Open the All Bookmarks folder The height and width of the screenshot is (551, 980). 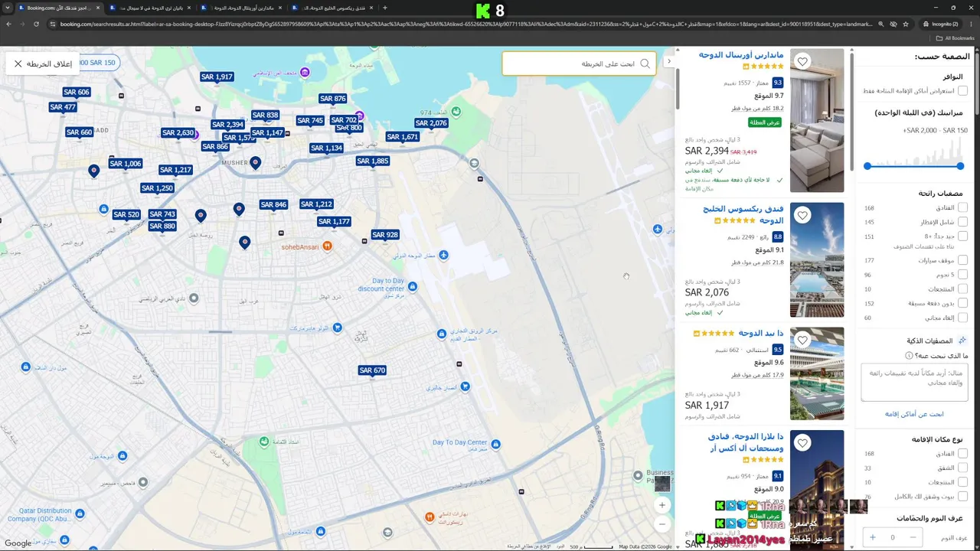tap(955, 37)
